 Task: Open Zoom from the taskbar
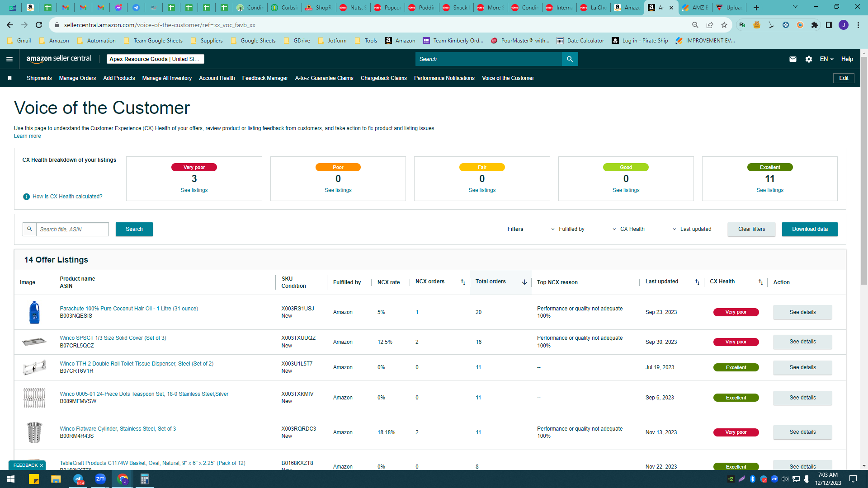100,479
